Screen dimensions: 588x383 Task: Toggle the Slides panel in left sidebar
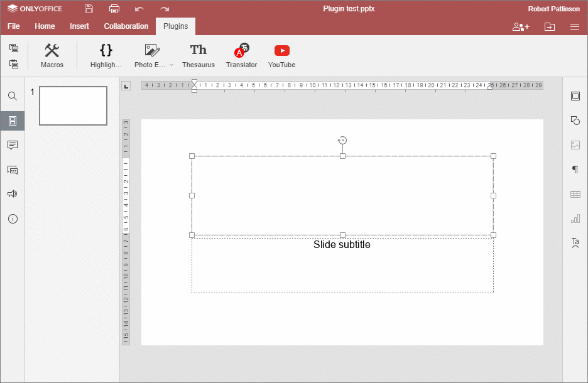(13, 121)
